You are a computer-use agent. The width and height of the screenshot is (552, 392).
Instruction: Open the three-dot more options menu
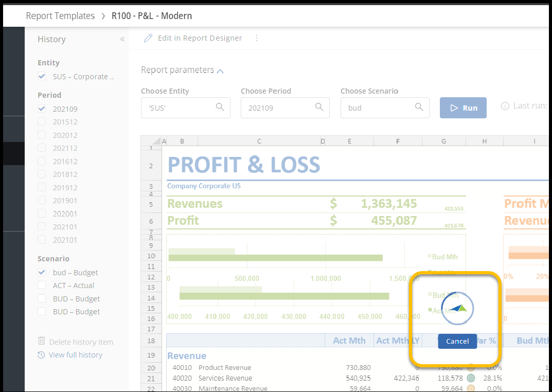pos(257,38)
